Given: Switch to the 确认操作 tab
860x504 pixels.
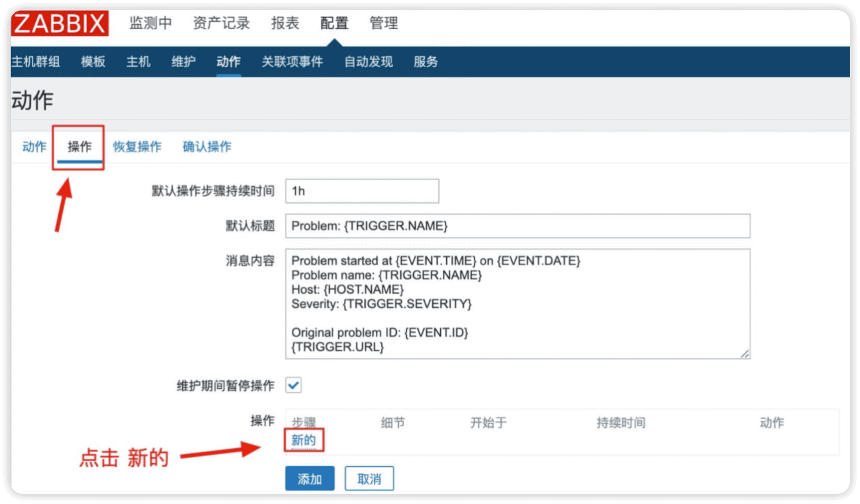Looking at the screenshot, I should 207,147.
